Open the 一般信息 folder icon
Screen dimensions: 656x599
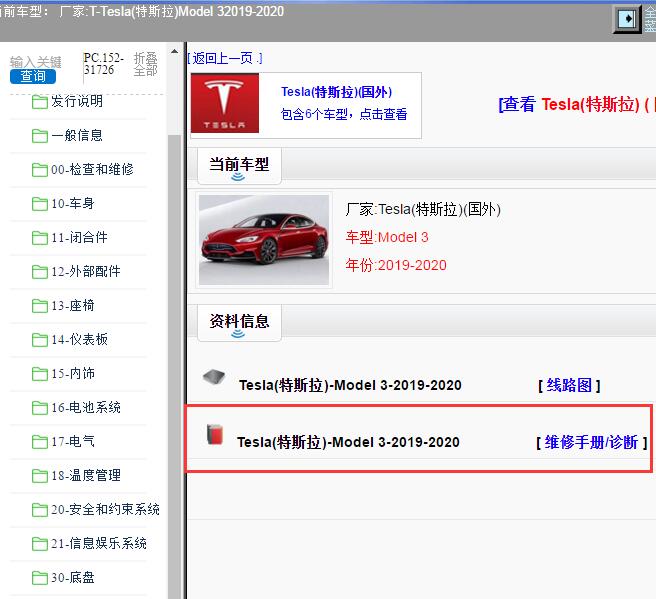(40, 136)
